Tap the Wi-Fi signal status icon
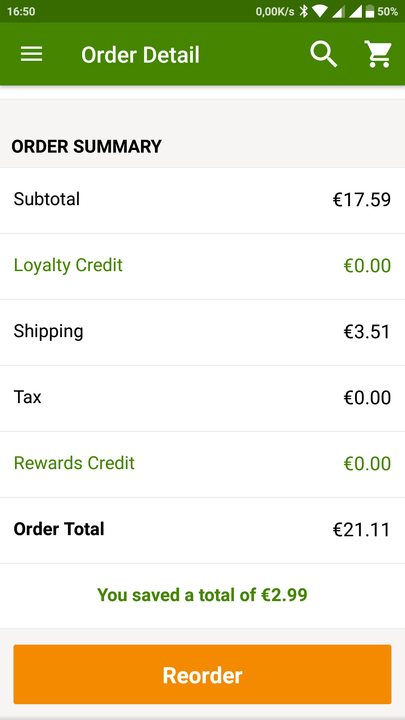This screenshot has width=405, height=720. [321, 11]
